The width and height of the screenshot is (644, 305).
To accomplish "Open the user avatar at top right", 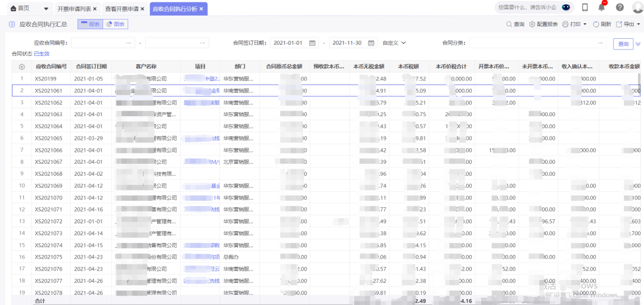I will pyautogui.click(x=638, y=7).
